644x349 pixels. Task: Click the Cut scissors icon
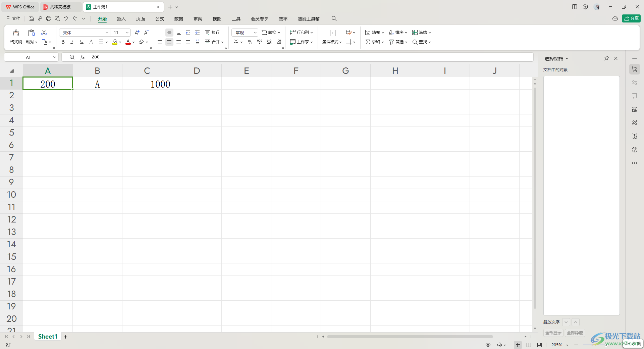point(44,33)
